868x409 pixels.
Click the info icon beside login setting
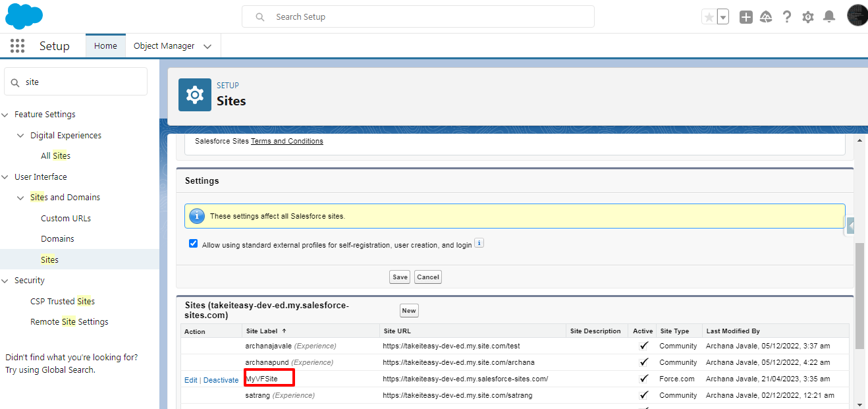479,243
